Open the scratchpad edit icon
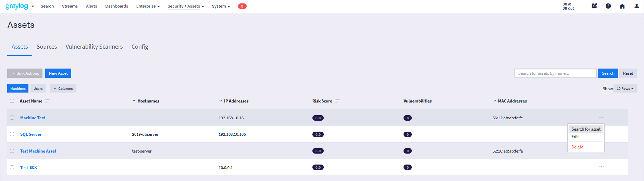This screenshot has width=644, height=181. coord(594,6)
